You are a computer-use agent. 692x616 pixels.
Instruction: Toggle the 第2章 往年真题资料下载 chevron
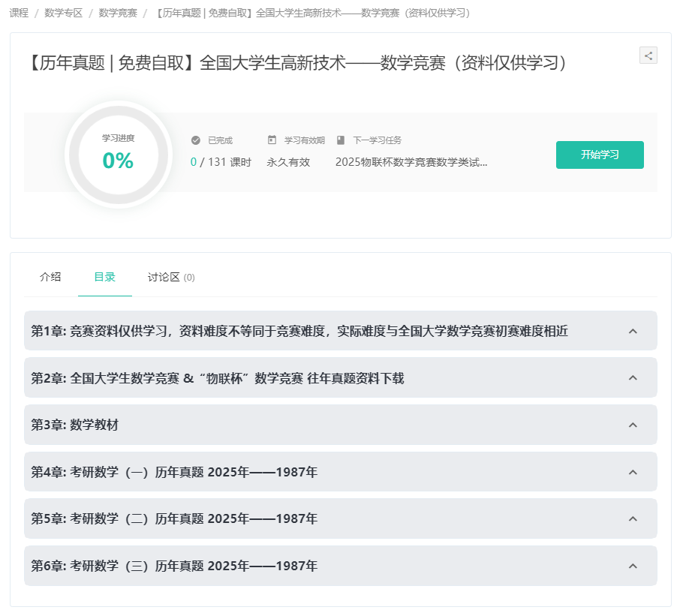pos(633,378)
